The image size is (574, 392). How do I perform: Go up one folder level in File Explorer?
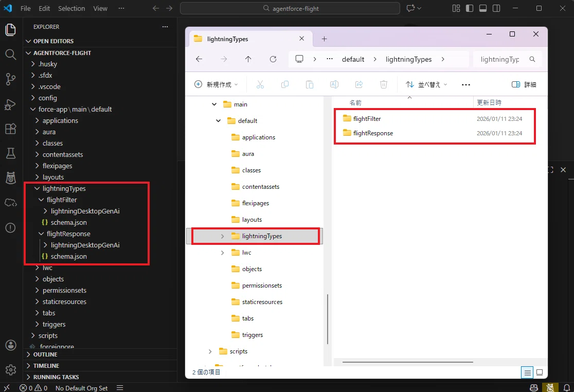[x=248, y=59]
